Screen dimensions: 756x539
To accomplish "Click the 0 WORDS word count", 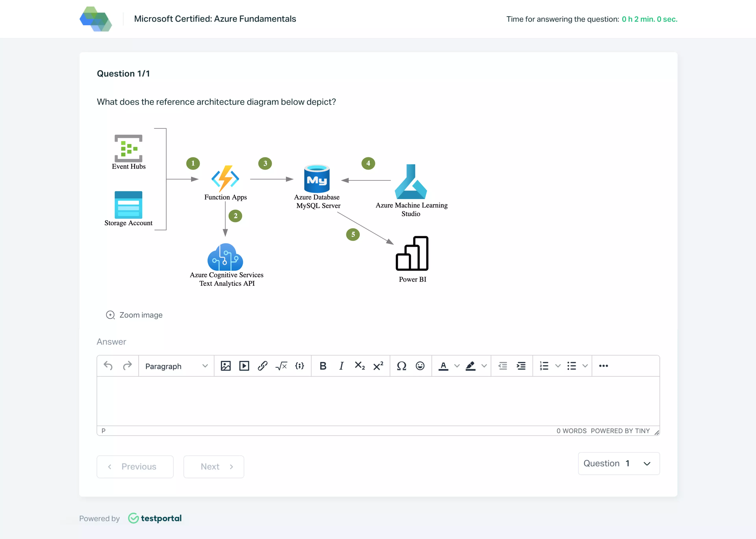I will [572, 431].
